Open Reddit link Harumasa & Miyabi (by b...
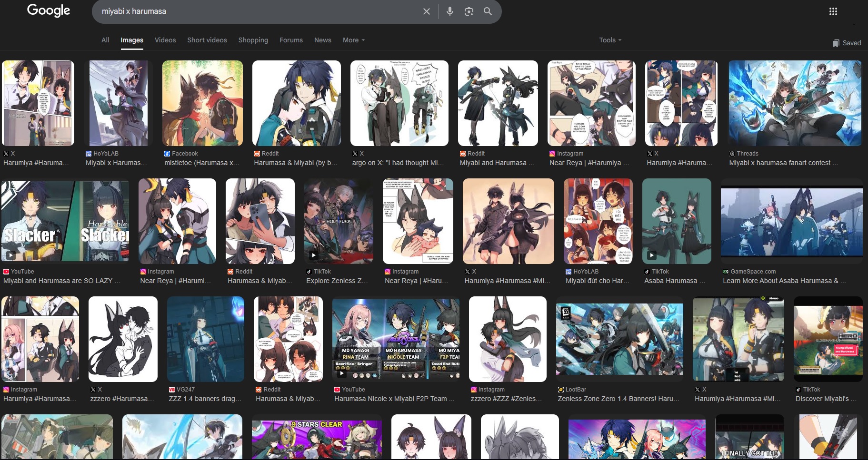This screenshot has height=460, width=868. tap(295, 163)
